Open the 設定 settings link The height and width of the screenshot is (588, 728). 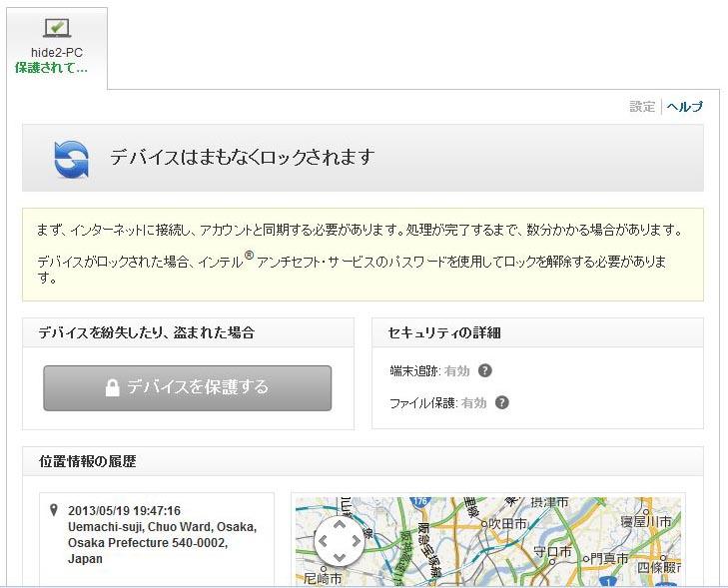[x=642, y=107]
